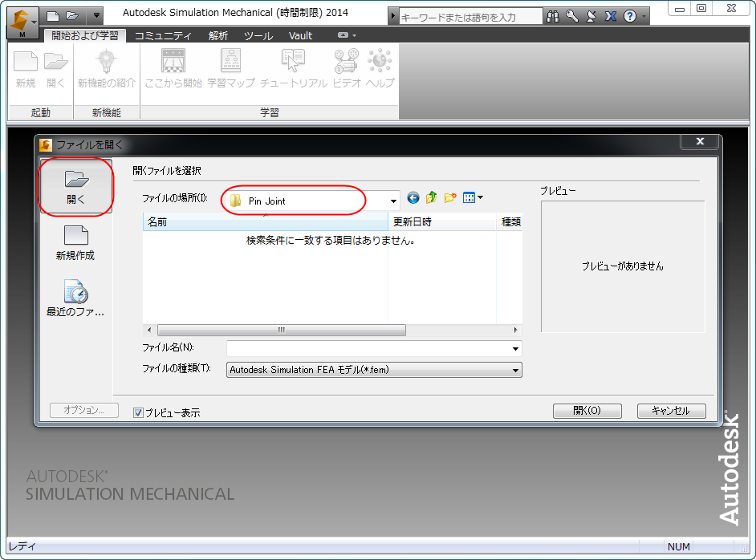Click in the keyword search input field
The image size is (756, 560).
click(x=470, y=18)
